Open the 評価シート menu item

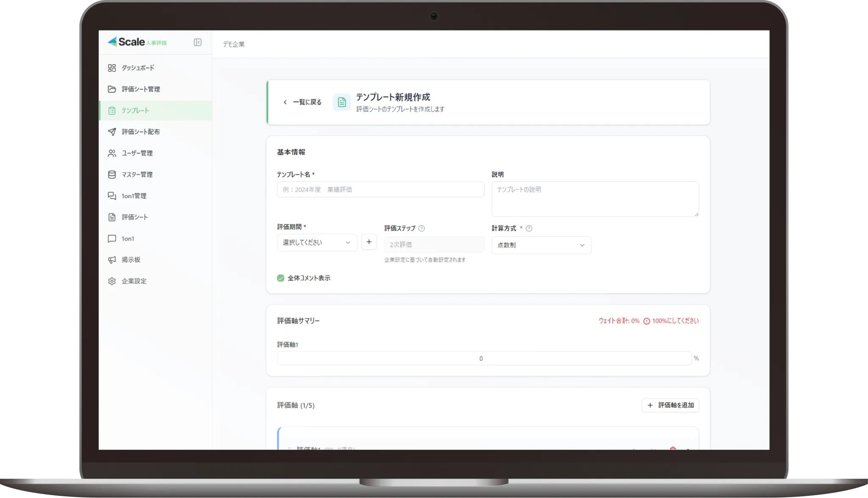[x=134, y=217]
